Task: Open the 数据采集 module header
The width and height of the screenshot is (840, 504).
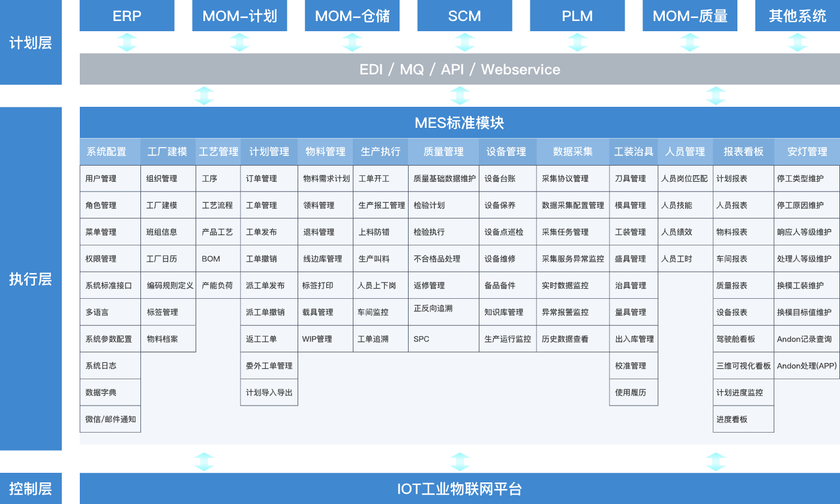Action: click(573, 152)
